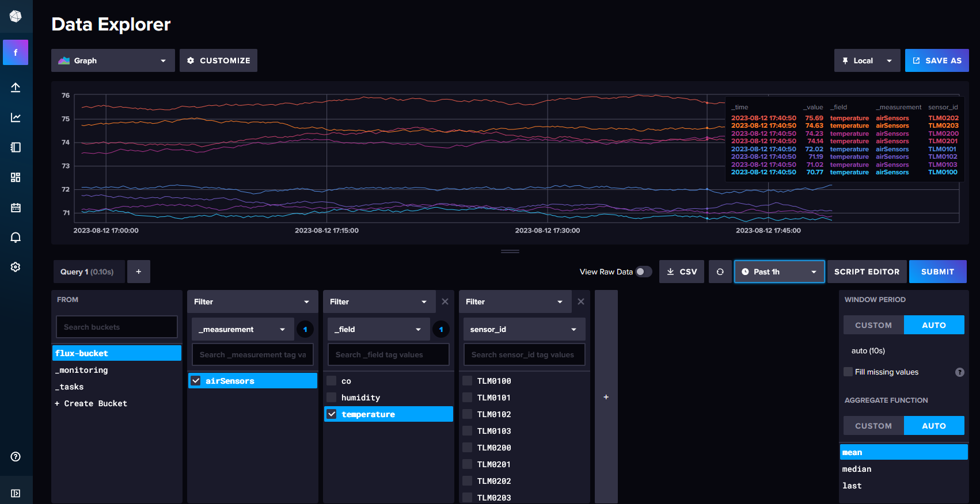Click the Customize button
The height and width of the screenshot is (504, 980).
coord(218,60)
